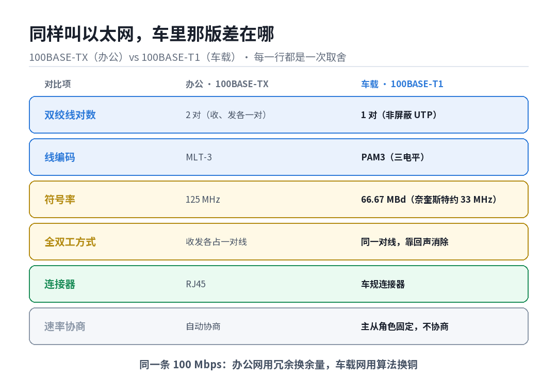Click the cell 1 对（非屏蔽 UTP）
The width and height of the screenshot is (557, 392).
[x=401, y=115]
